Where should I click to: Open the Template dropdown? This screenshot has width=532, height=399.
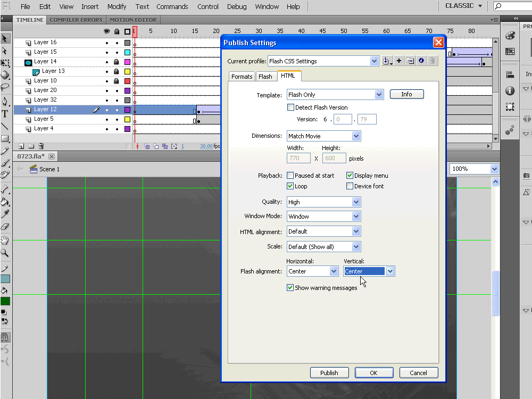point(379,95)
